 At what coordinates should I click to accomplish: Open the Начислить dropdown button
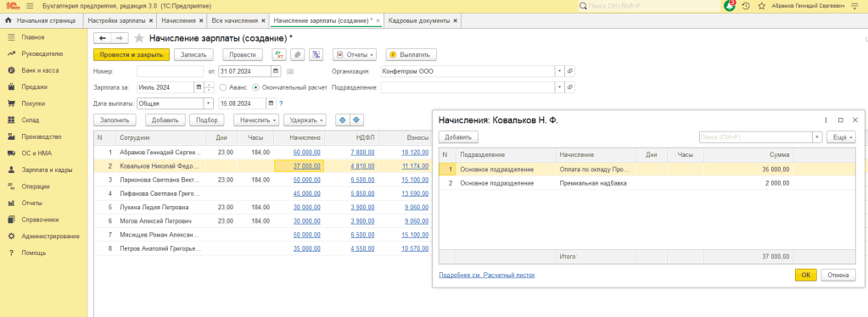[x=256, y=120]
